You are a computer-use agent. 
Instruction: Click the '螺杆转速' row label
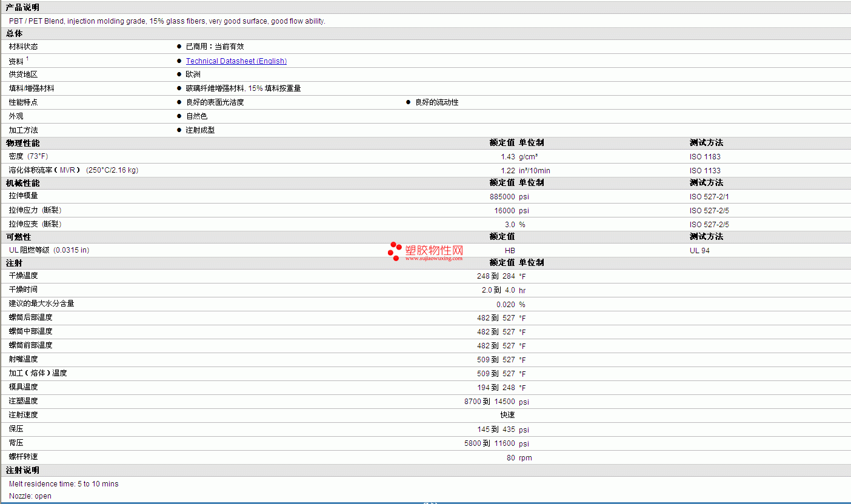click(x=23, y=457)
